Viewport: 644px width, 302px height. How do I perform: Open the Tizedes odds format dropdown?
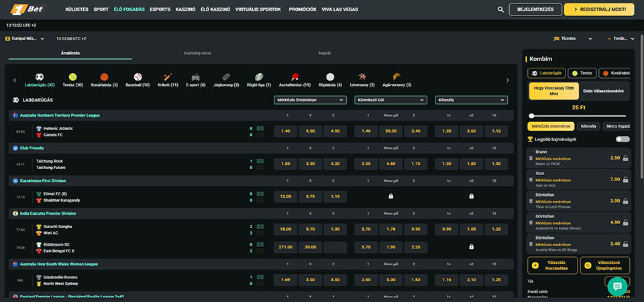[x=572, y=39]
